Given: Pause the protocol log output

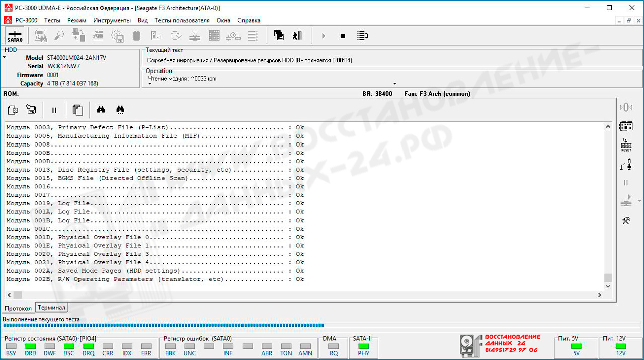Looking at the screenshot, I should click(x=54, y=110).
